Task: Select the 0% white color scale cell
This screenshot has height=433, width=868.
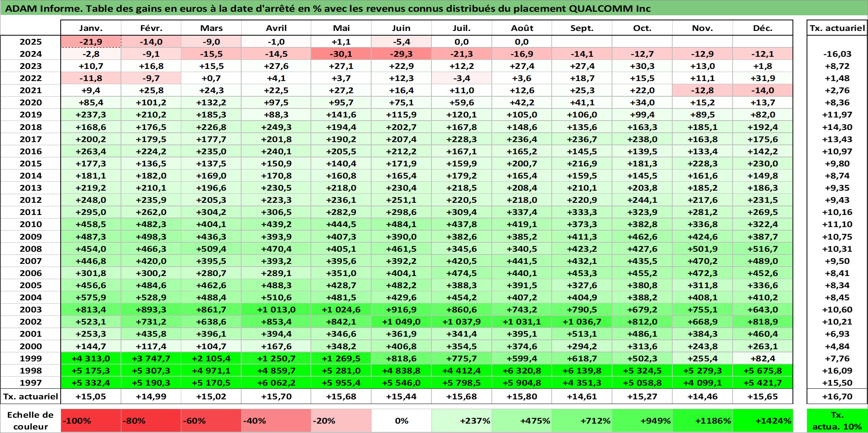Action: 401,420
